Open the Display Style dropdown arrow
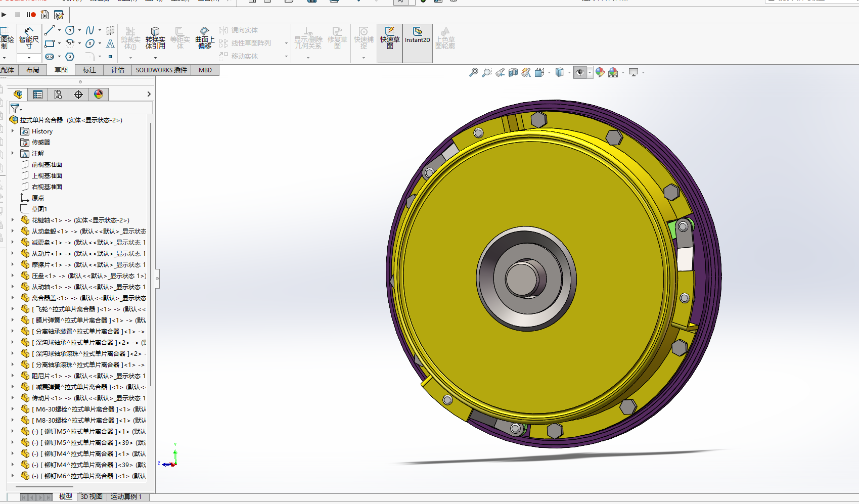Screen dimensions: 859x504 click(569, 73)
